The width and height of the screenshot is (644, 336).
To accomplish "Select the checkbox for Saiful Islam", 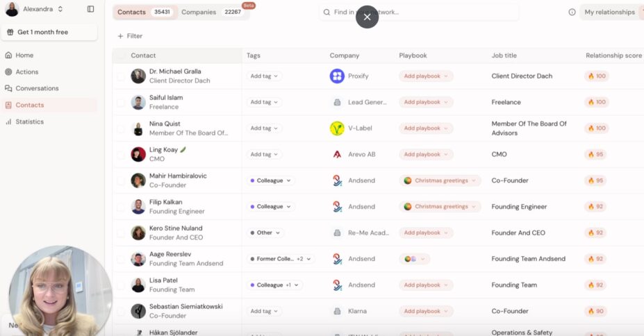I will click(x=121, y=103).
